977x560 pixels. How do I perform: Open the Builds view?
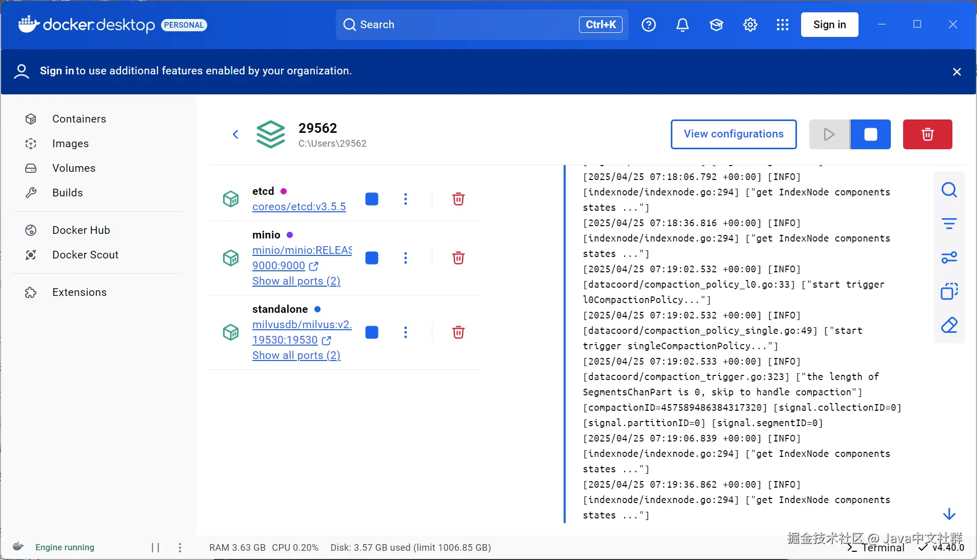pos(67,193)
